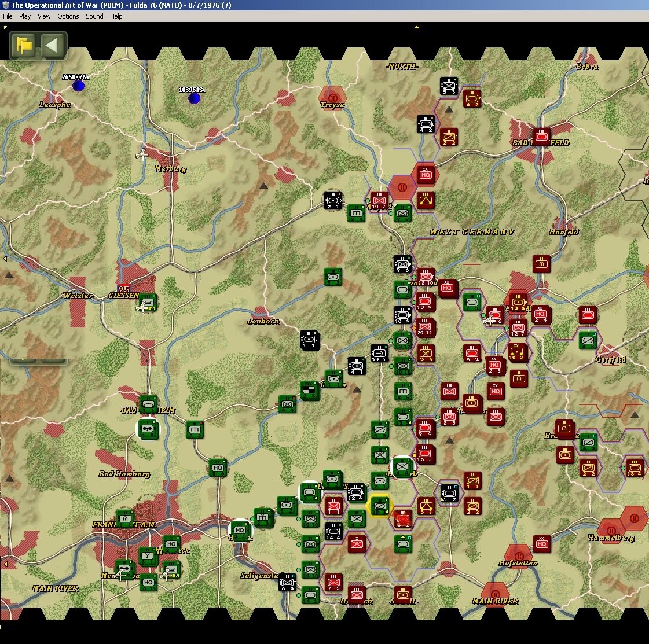Image resolution: width=649 pixels, height=644 pixels.
Task: Select the green 3-3 infantry counter
Action: click(380, 455)
